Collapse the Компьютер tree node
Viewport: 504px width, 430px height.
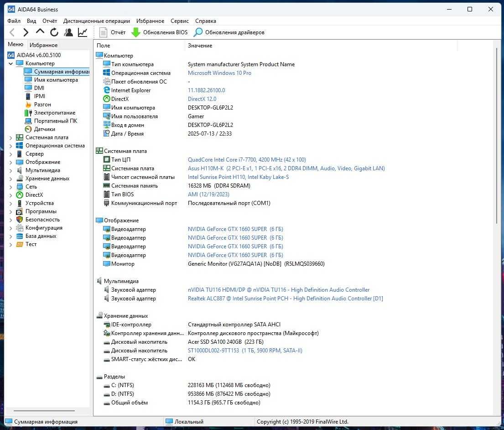10,64
